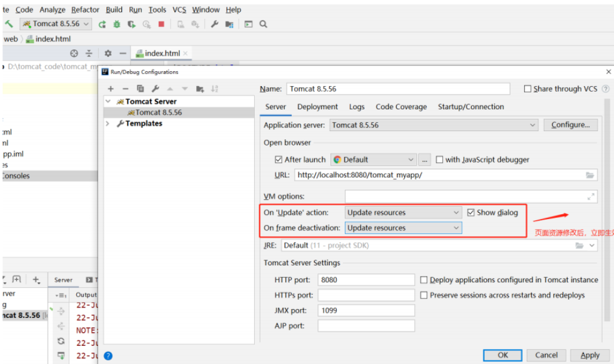Screen dimensions: 614x364
Task: Click the Debug bug icon in main toolbar
Action: coord(117,24)
